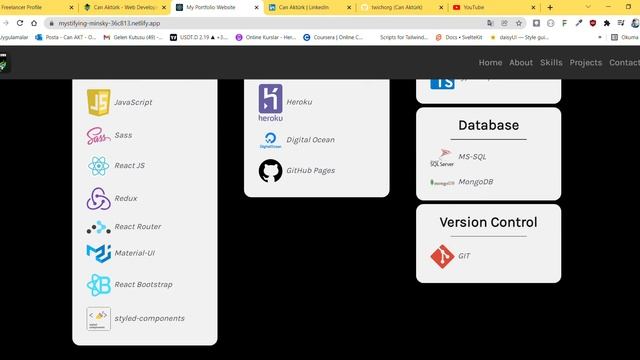Switch to the Freelancer Profile tab
640x360 pixels.
pos(37,7)
